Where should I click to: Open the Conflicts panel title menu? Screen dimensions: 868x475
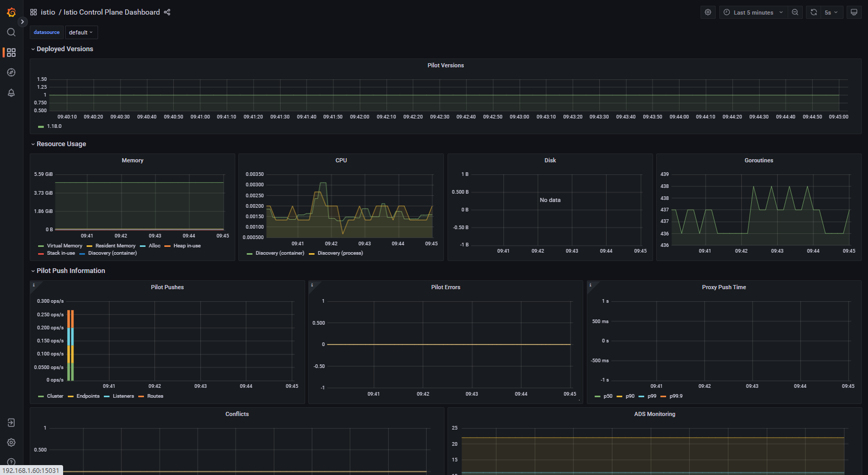tap(237, 414)
